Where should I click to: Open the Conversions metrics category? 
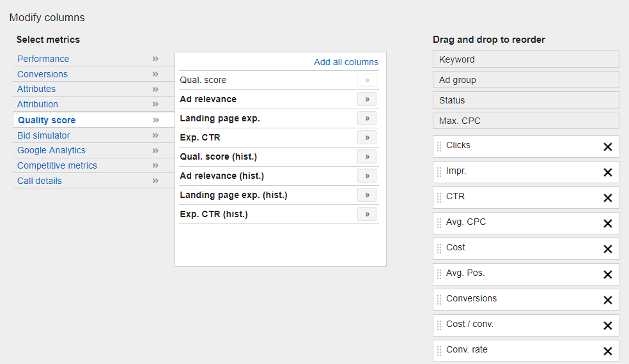pos(43,74)
